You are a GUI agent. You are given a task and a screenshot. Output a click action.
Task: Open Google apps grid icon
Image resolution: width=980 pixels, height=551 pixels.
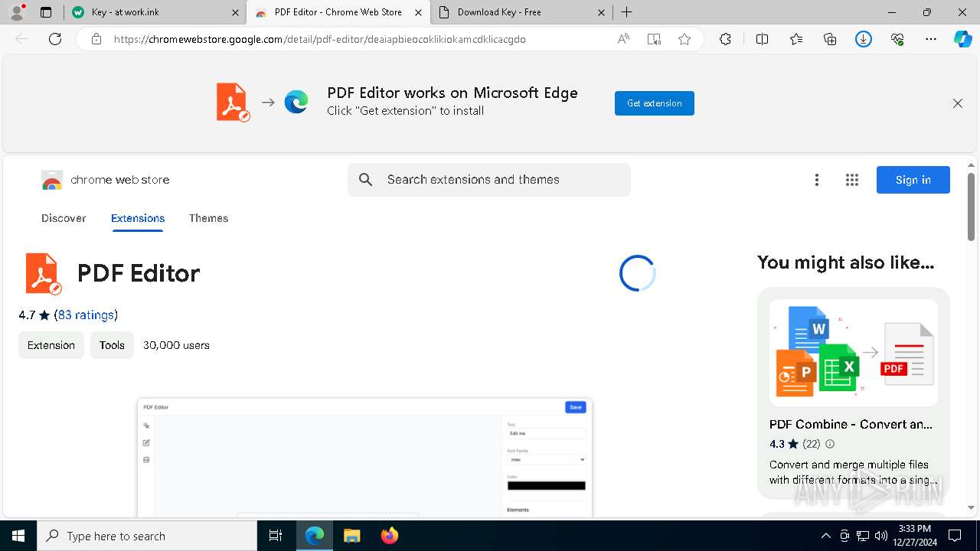pyautogui.click(x=851, y=180)
